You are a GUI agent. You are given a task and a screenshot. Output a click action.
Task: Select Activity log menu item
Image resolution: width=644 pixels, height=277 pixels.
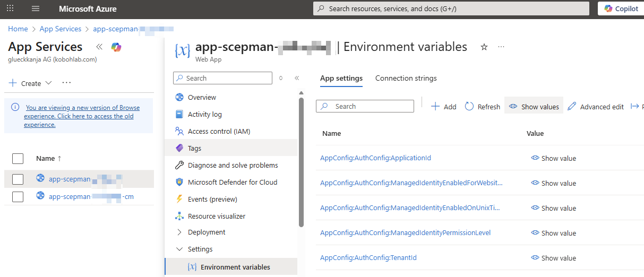(204, 114)
